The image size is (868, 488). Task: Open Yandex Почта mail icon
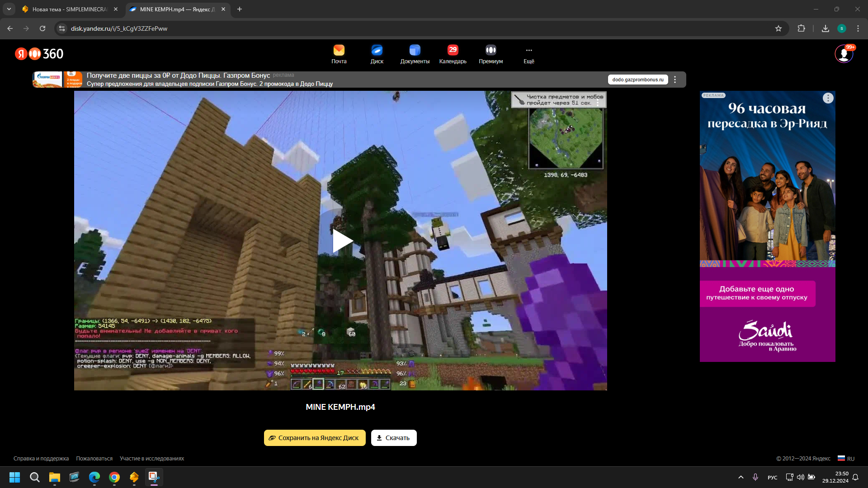tap(339, 50)
